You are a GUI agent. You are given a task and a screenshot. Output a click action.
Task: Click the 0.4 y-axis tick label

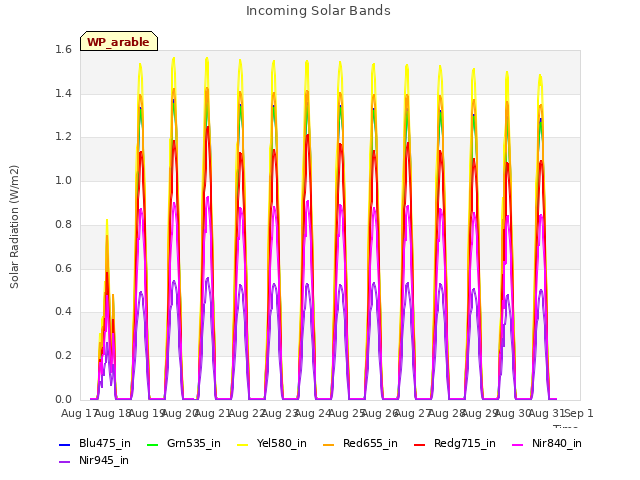[x=63, y=312]
